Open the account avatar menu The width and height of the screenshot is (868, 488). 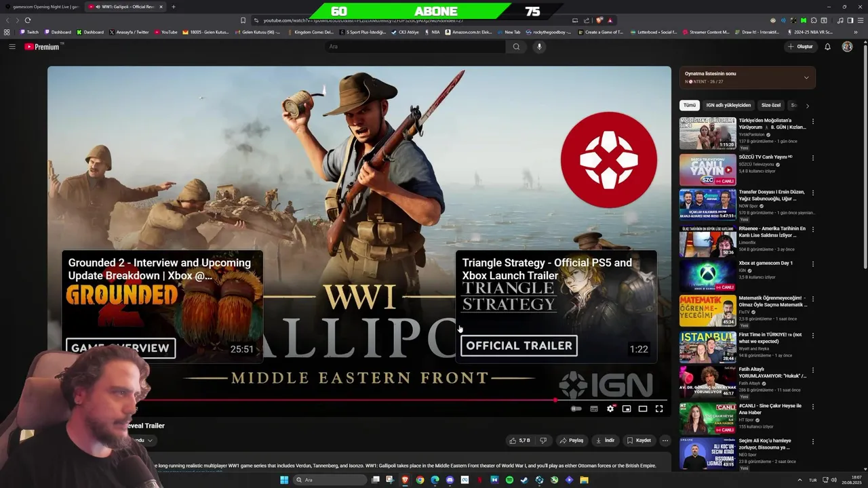point(847,47)
